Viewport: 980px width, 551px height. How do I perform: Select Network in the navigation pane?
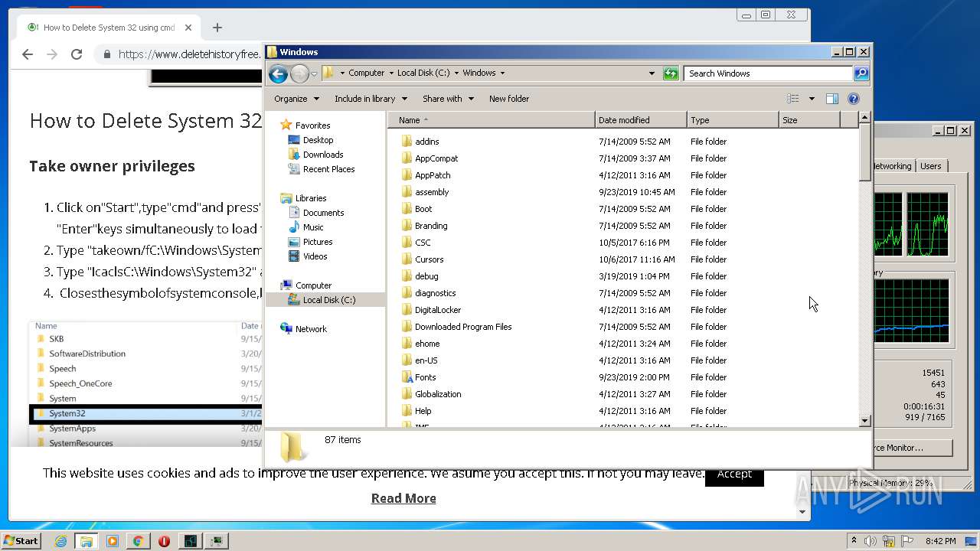311,329
